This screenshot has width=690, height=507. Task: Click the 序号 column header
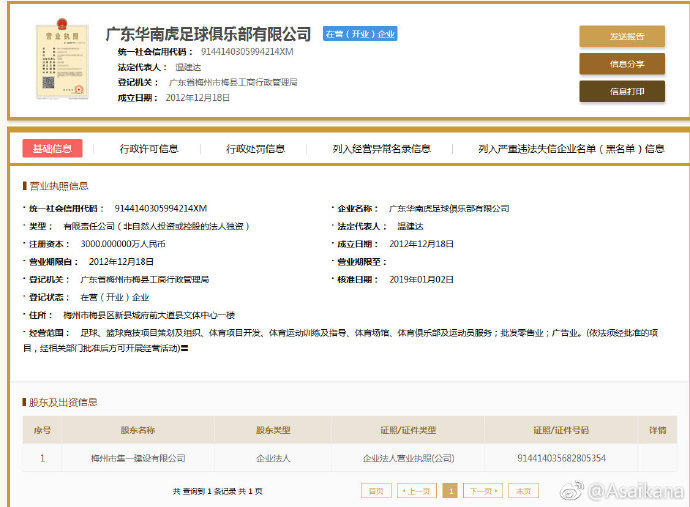[42, 430]
